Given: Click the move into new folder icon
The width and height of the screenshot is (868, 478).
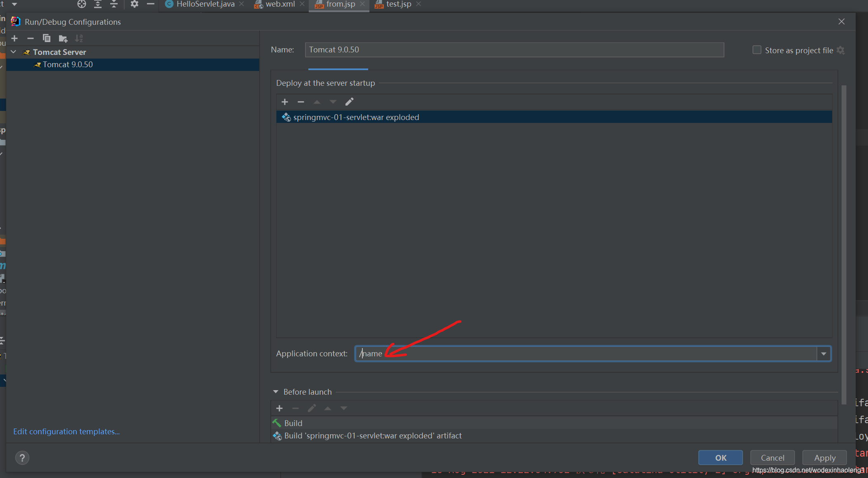Looking at the screenshot, I should pos(63,38).
